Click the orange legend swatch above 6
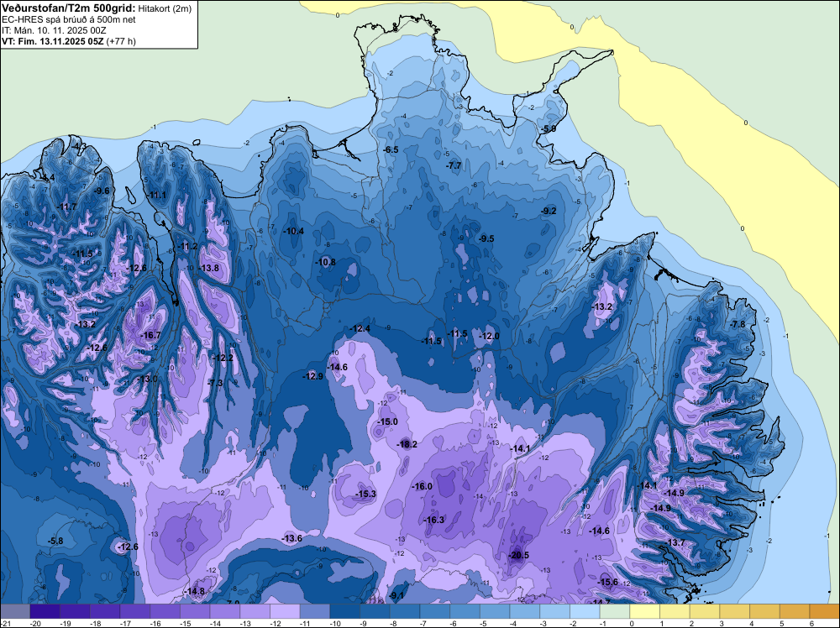 click(824, 611)
